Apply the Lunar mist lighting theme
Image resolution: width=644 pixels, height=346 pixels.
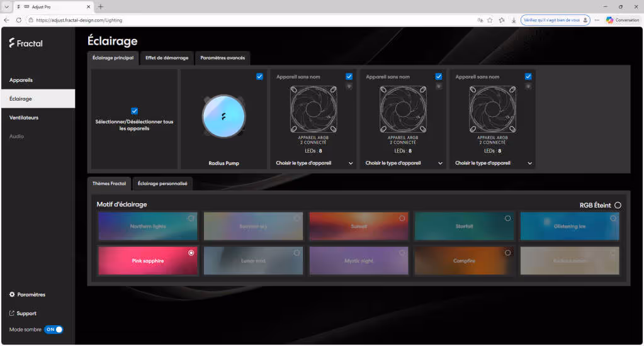pos(254,260)
